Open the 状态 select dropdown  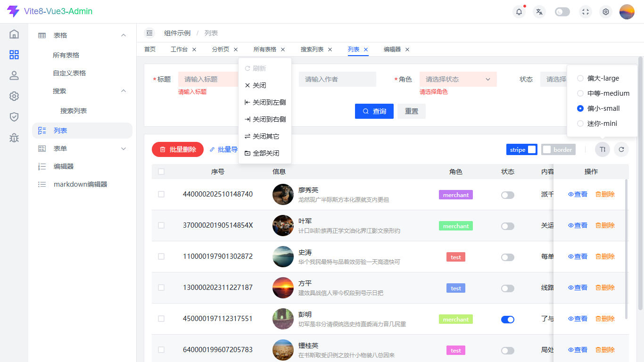(x=553, y=79)
